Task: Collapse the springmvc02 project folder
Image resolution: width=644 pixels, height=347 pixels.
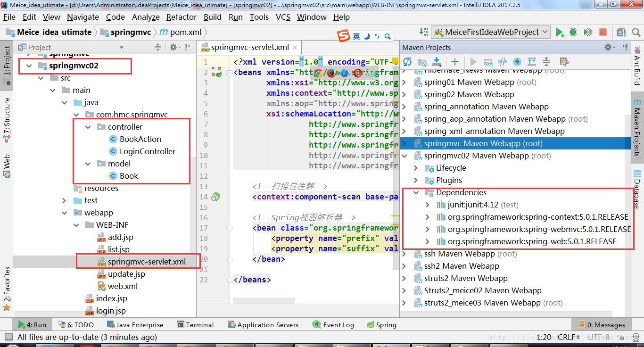Action: tap(29, 66)
